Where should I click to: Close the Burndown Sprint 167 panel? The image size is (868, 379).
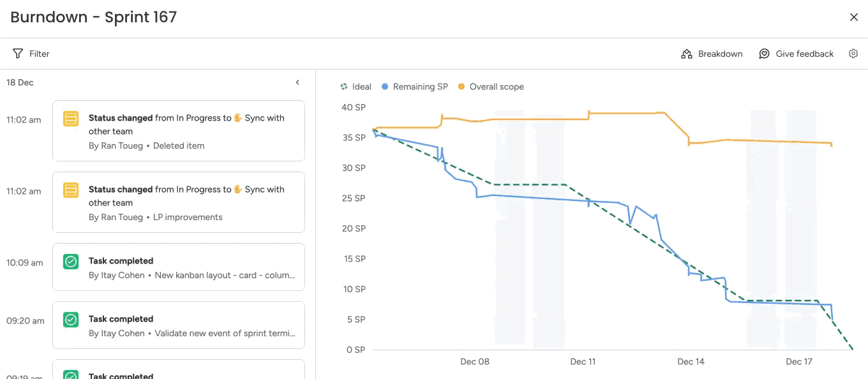(854, 17)
